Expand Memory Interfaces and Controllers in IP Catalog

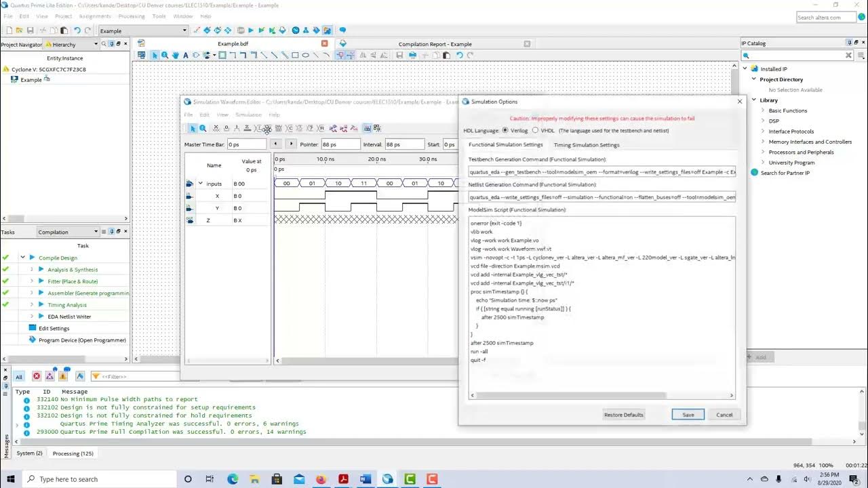pyautogui.click(x=762, y=142)
